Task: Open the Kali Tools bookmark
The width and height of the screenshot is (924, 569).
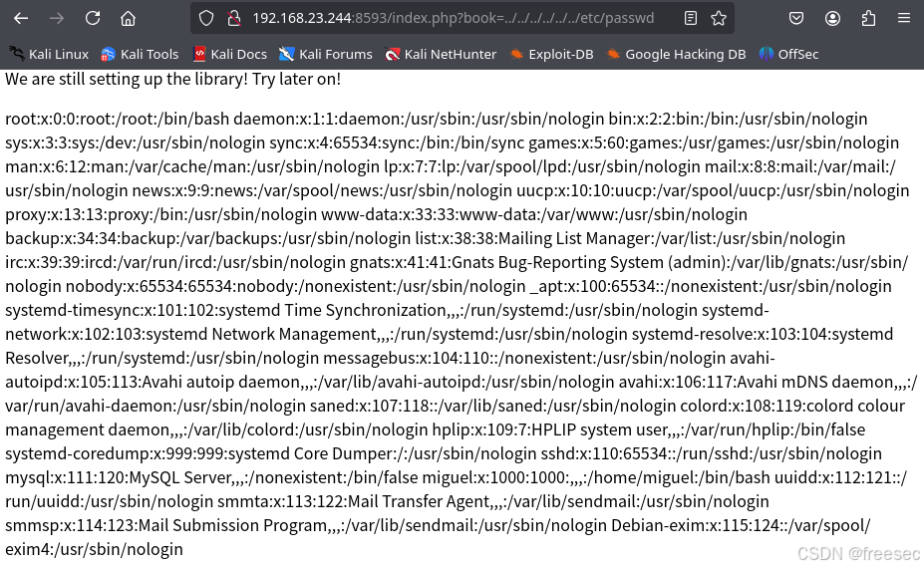Action: pos(140,54)
